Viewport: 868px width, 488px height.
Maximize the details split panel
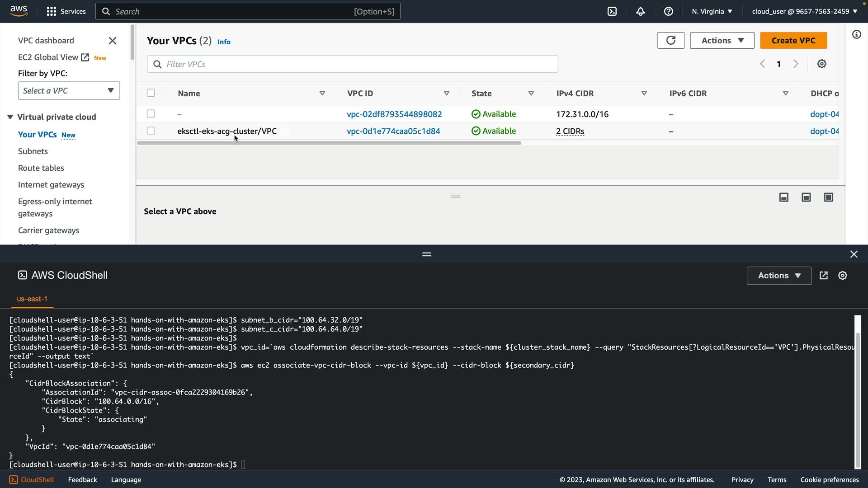pyautogui.click(x=828, y=197)
